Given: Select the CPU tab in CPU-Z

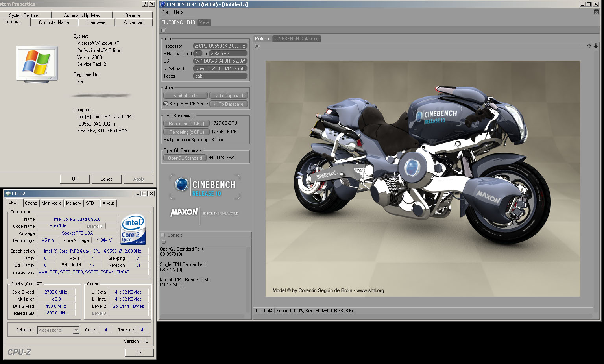Looking at the screenshot, I should 13,203.
